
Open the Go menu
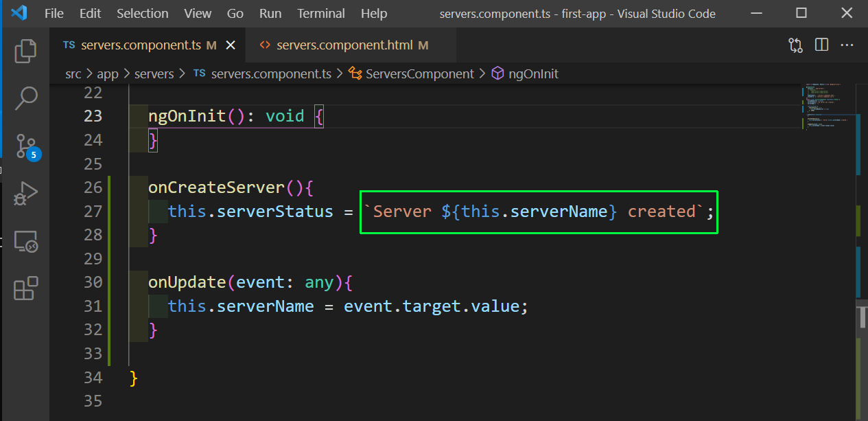tap(235, 13)
